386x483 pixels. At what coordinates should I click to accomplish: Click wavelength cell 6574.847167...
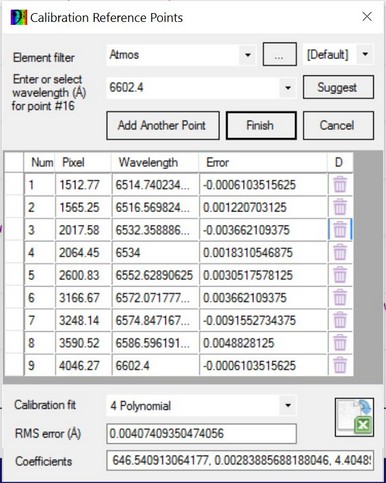155,320
